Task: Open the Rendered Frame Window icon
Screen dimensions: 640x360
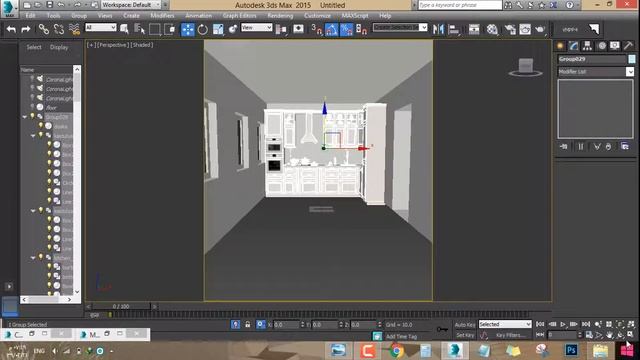Action: 525,29
